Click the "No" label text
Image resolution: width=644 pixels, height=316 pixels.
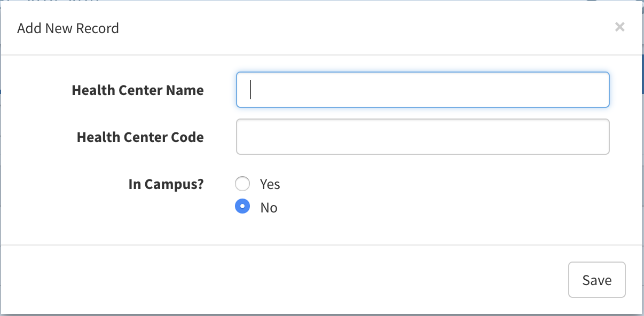pyautogui.click(x=269, y=208)
